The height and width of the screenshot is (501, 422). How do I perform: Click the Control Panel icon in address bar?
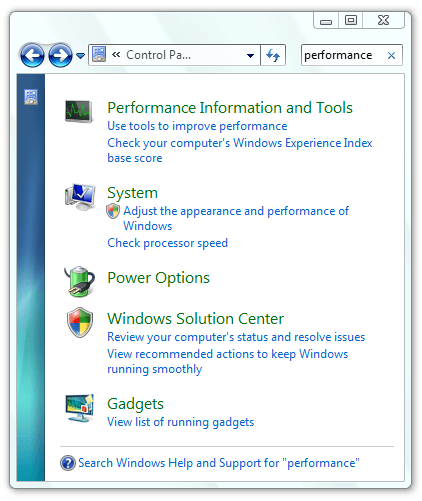(99, 54)
